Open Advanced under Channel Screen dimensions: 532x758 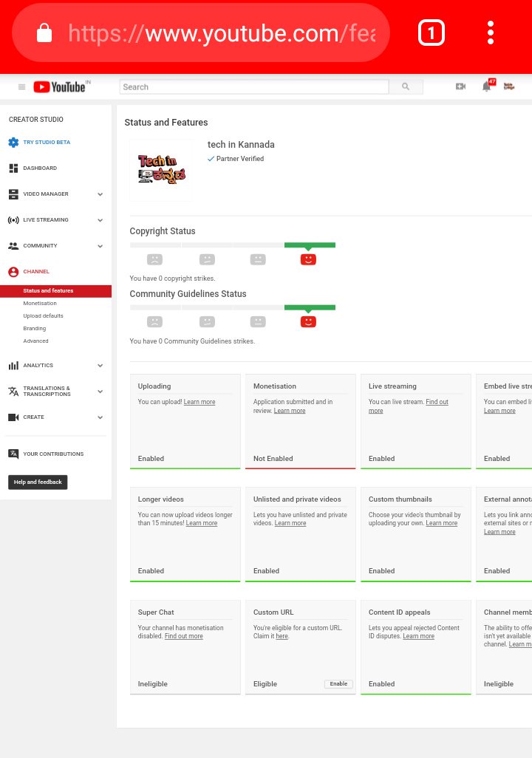pyautogui.click(x=35, y=341)
